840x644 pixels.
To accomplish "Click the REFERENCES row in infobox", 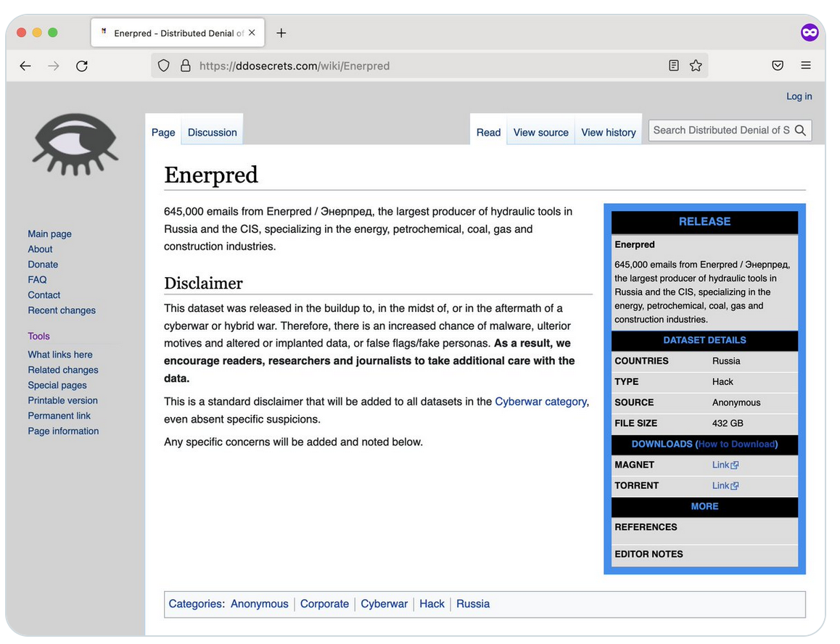I will click(704, 530).
